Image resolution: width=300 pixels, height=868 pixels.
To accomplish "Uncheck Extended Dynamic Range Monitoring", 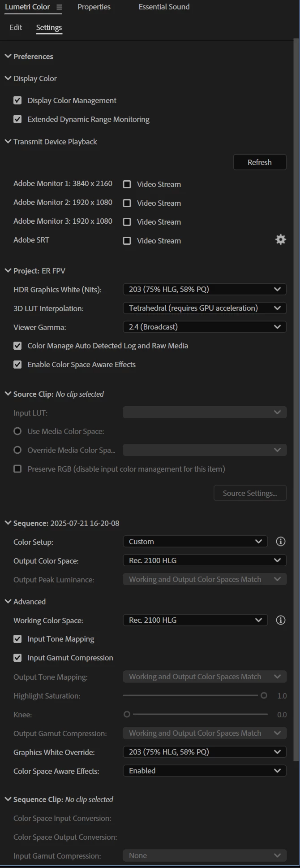I will (x=17, y=119).
